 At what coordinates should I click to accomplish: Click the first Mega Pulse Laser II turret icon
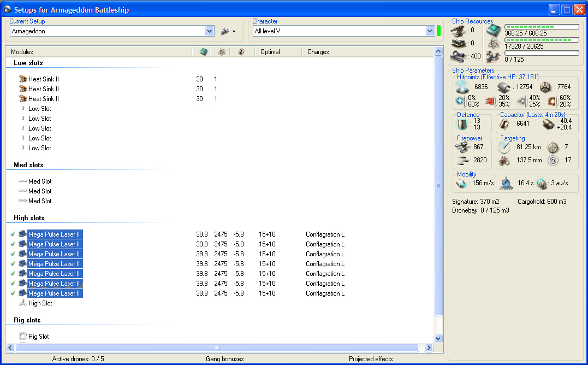22,234
